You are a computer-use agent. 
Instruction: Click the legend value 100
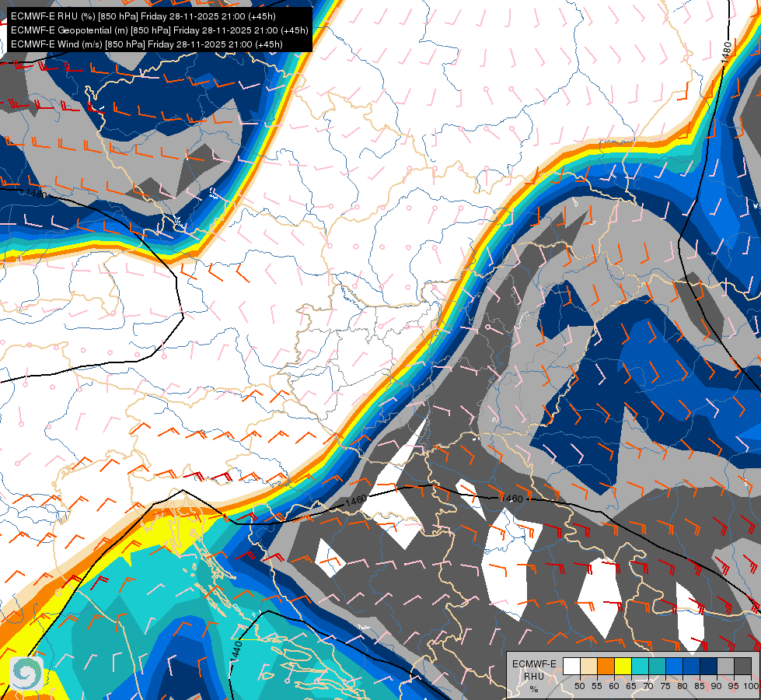coord(751,687)
